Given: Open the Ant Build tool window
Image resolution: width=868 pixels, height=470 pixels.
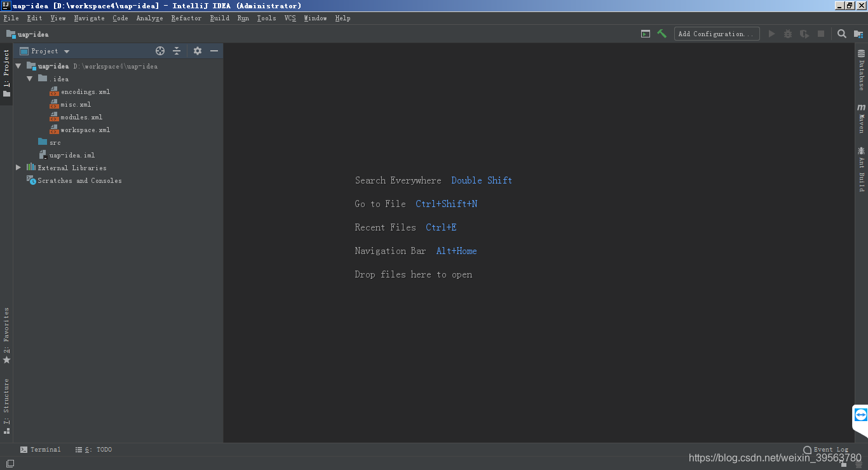Looking at the screenshot, I should [x=862, y=169].
